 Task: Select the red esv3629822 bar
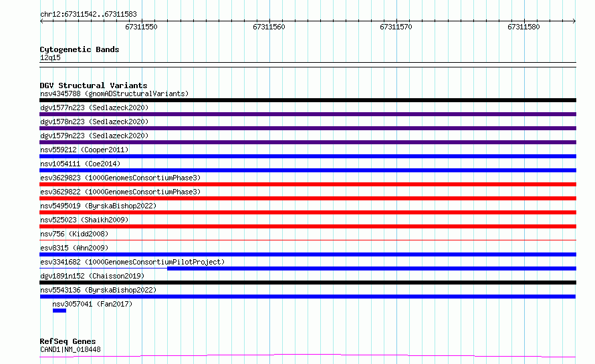pyautogui.click(x=308, y=198)
